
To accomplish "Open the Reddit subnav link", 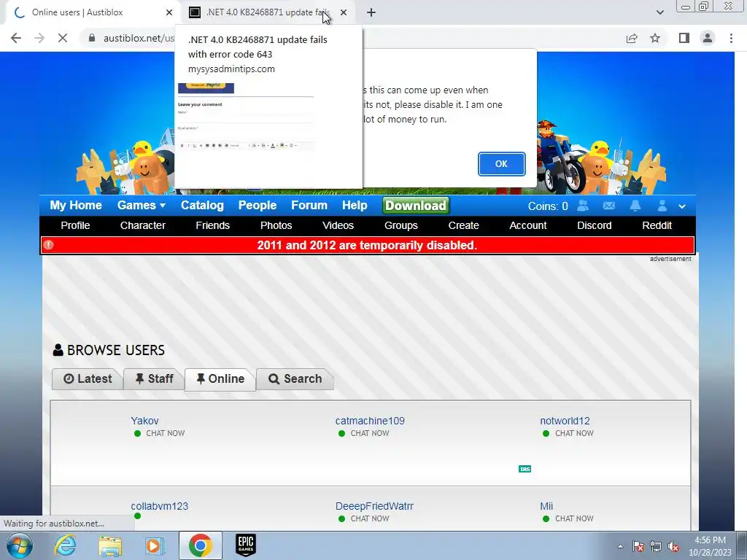I will coord(657,225).
